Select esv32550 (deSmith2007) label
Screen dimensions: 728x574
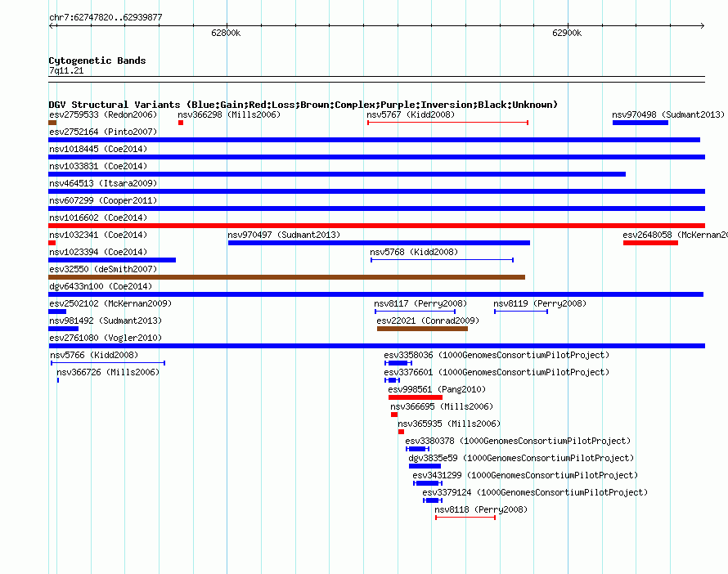click(103, 269)
